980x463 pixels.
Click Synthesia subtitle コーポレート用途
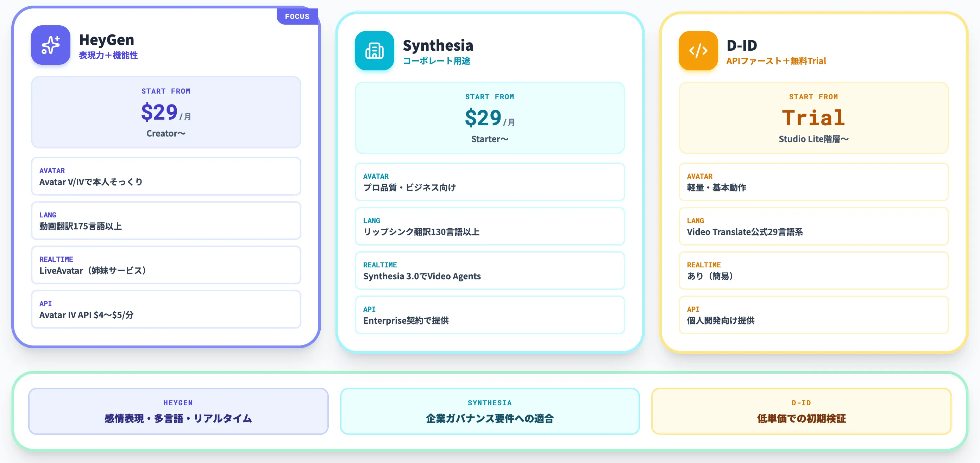436,61
